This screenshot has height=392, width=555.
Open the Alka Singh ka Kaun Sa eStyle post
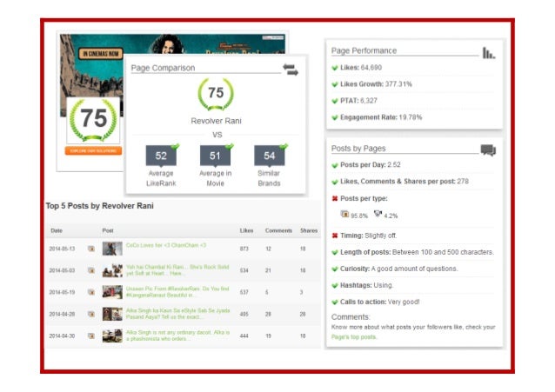coord(177,314)
